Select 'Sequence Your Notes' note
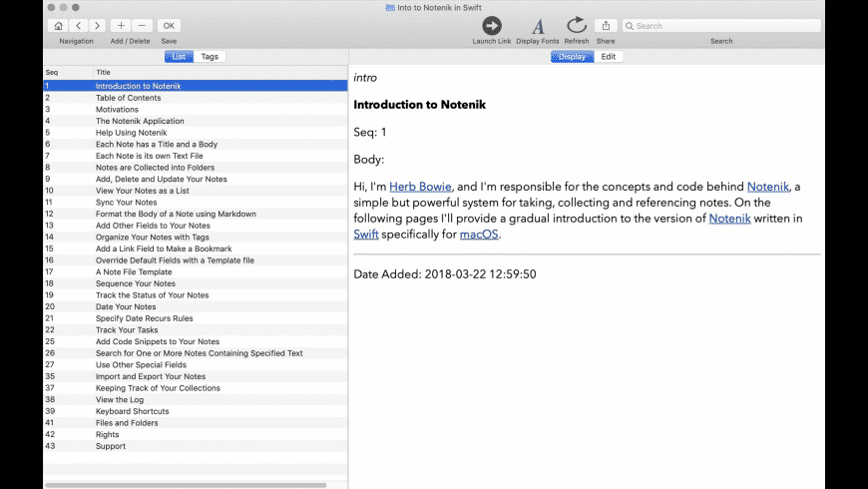The image size is (868, 489). click(196, 283)
